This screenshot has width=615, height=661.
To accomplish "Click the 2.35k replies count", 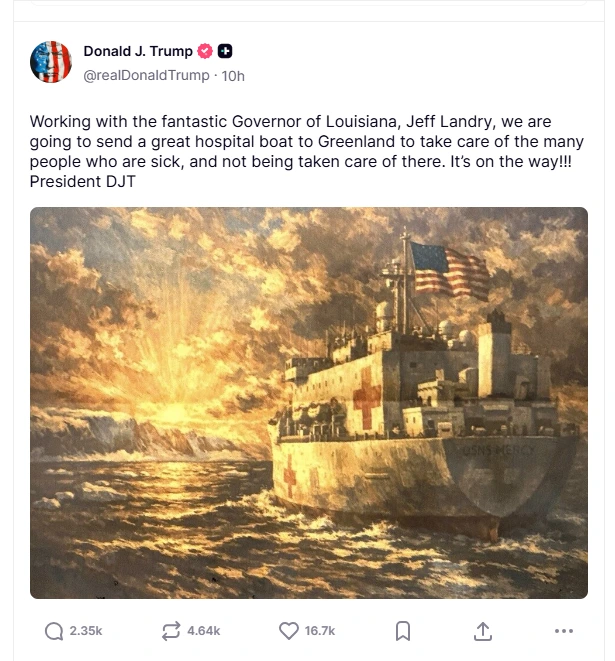I will pos(86,631).
